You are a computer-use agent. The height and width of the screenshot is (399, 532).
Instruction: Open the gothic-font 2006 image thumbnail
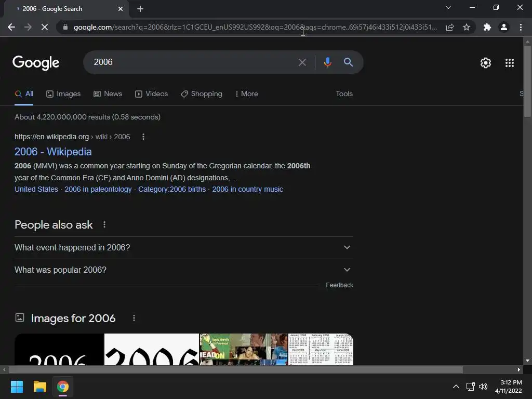152,350
